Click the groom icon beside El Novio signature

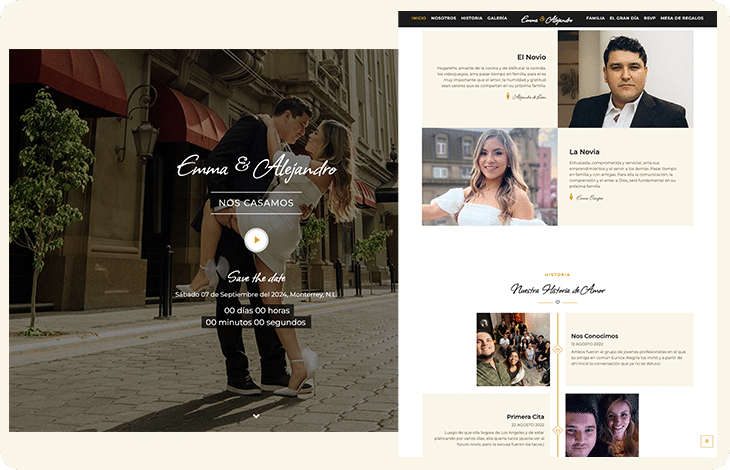pos(508,97)
